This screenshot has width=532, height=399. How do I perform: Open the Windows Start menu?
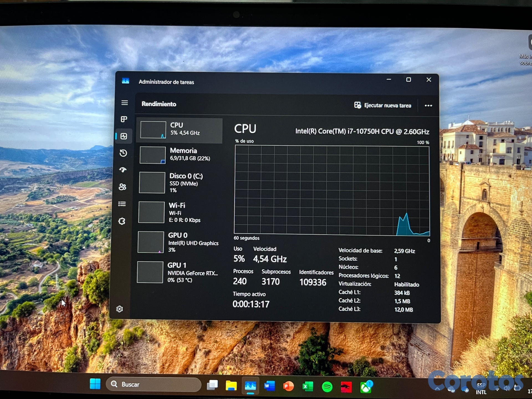point(95,384)
